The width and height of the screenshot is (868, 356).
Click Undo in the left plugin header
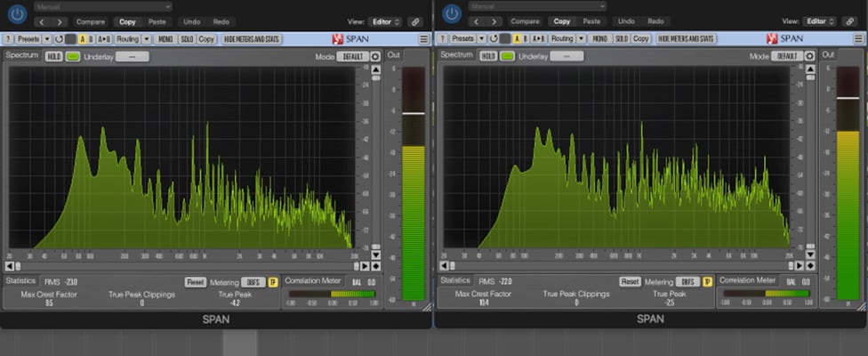pos(192,22)
